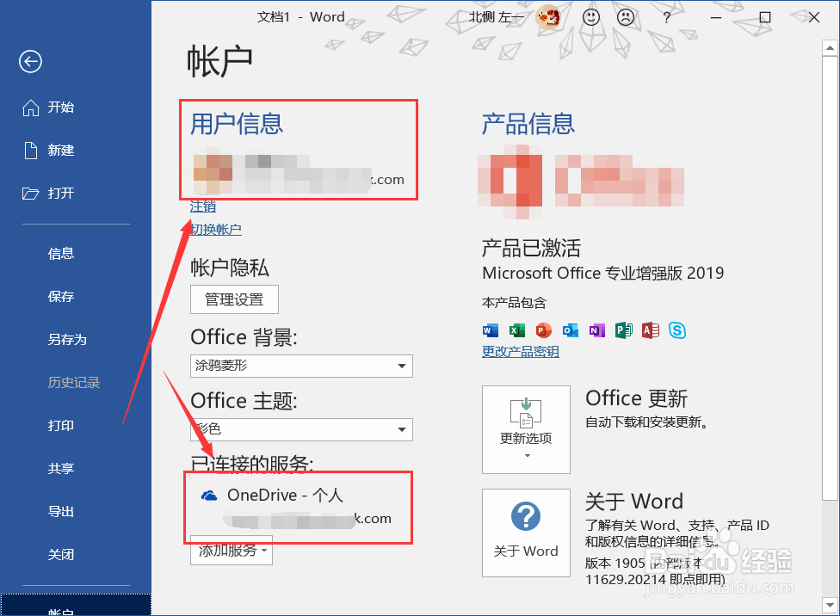Click the Microsoft Office 专业增强版 2019 text
The image size is (840, 616).
pos(603,274)
